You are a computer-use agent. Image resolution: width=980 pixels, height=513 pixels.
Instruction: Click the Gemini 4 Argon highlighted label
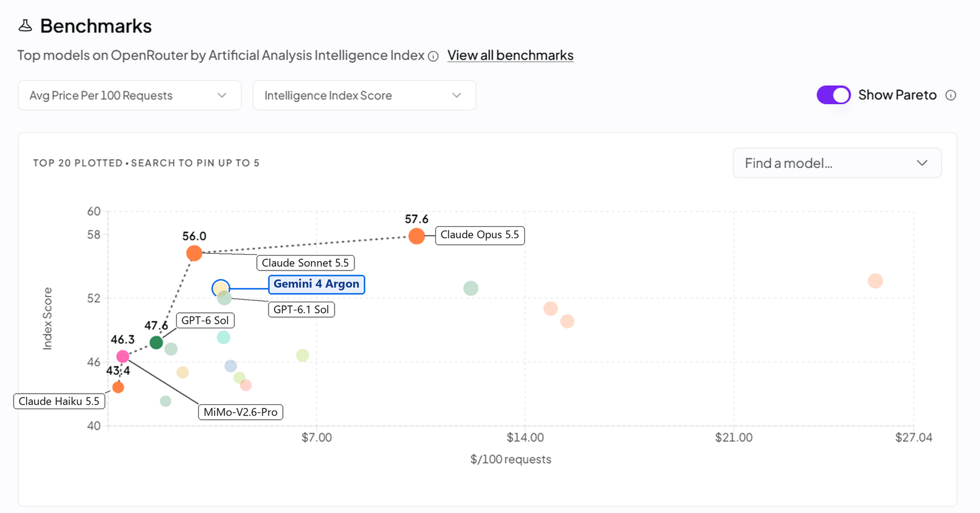tap(317, 284)
